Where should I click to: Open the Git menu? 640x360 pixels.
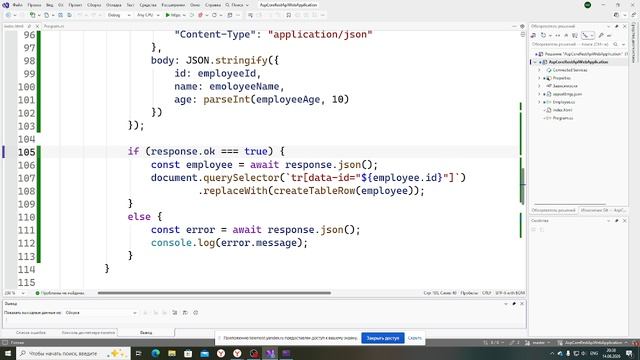click(60, 5)
